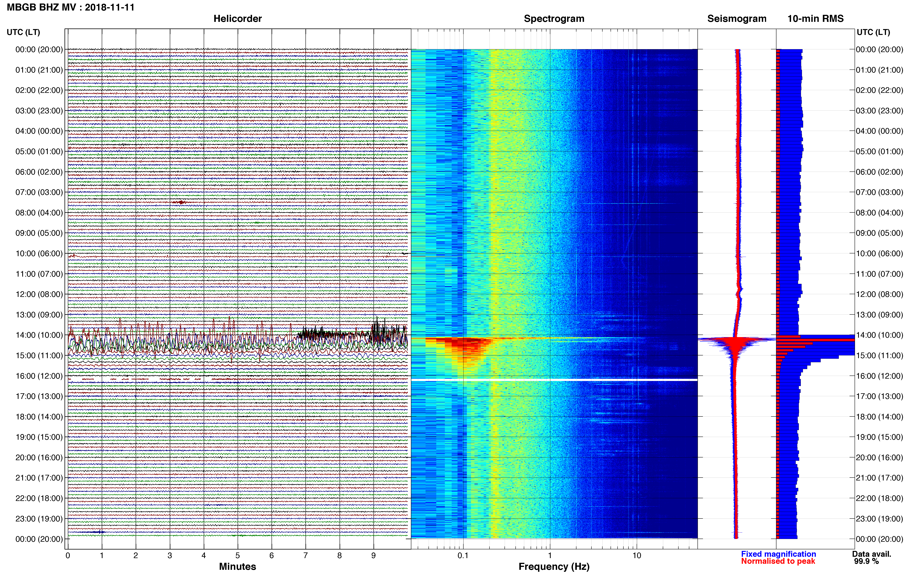Click right time label 19:00 (15:00)
924x578 pixels.
pos(879,437)
